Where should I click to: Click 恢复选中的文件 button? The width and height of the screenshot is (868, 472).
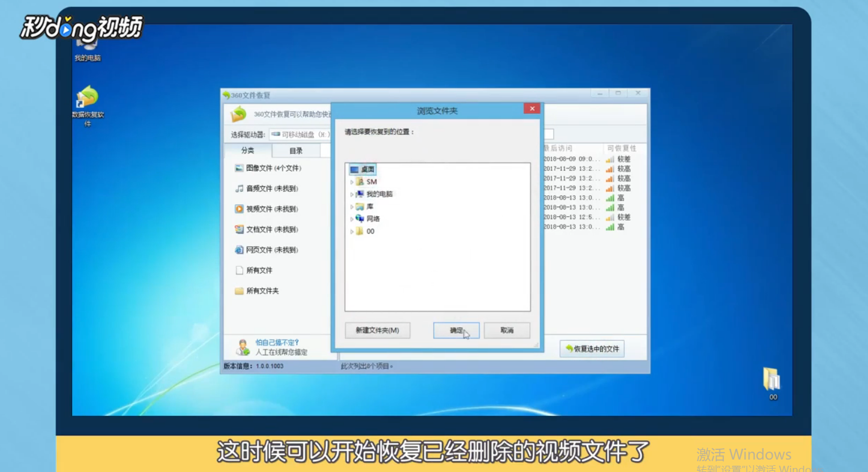click(x=592, y=349)
